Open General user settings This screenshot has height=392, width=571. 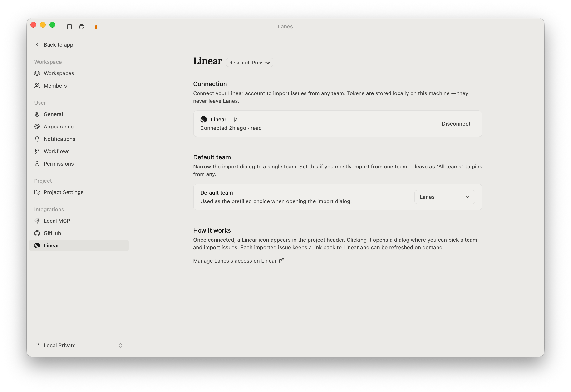pos(79,114)
